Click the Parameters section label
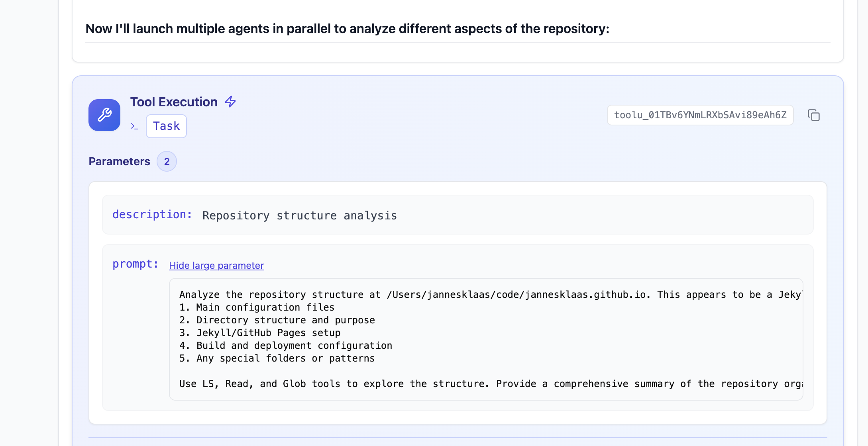This screenshot has height=446, width=868. point(119,161)
